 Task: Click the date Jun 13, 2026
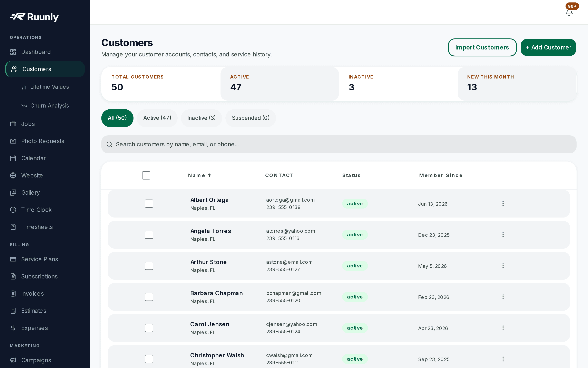point(433,204)
